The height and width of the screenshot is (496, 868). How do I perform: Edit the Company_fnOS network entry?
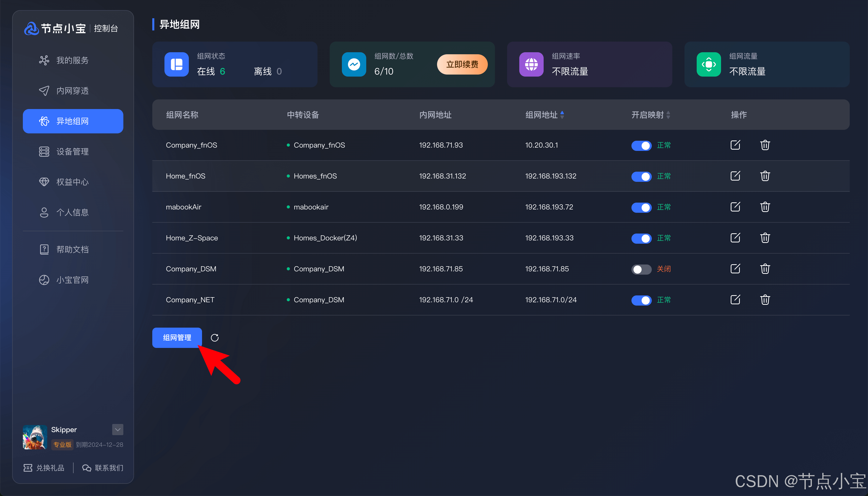(735, 145)
